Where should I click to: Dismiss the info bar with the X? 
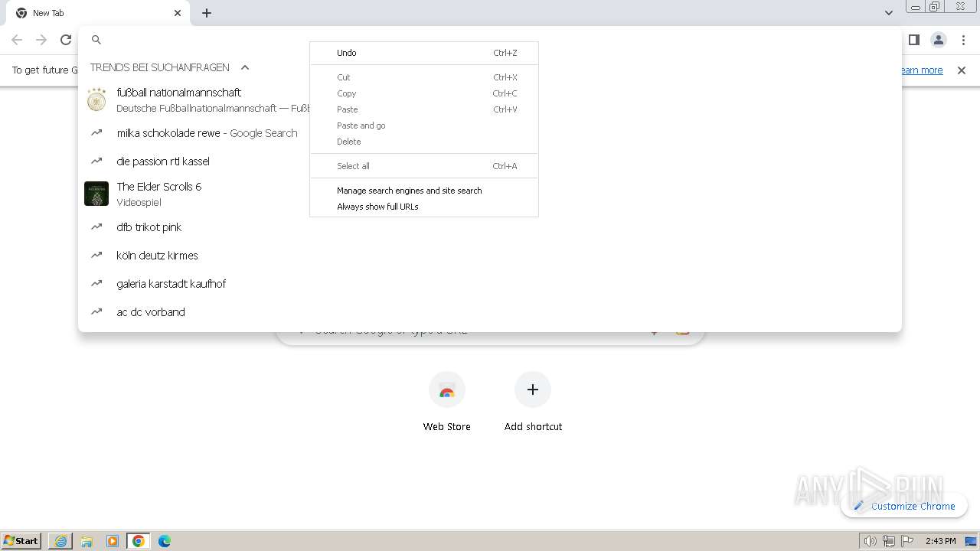pos(962,70)
